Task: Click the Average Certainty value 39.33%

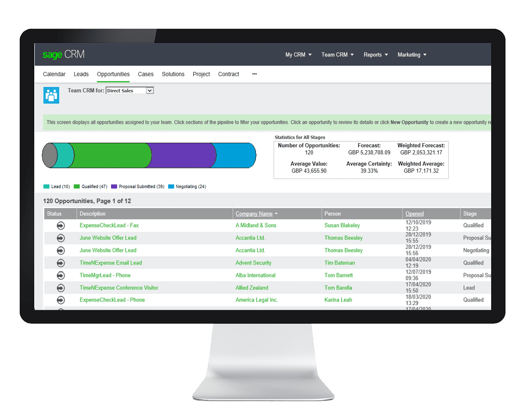Action: tap(369, 171)
